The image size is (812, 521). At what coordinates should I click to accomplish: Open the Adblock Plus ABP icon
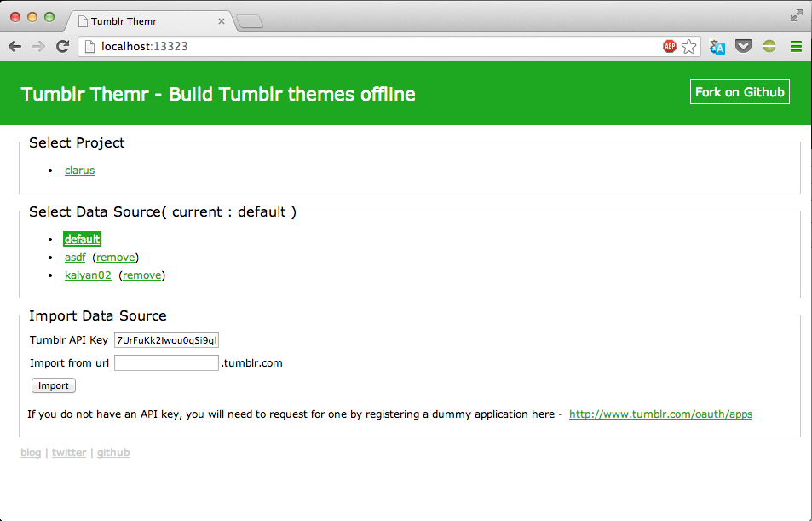point(670,47)
